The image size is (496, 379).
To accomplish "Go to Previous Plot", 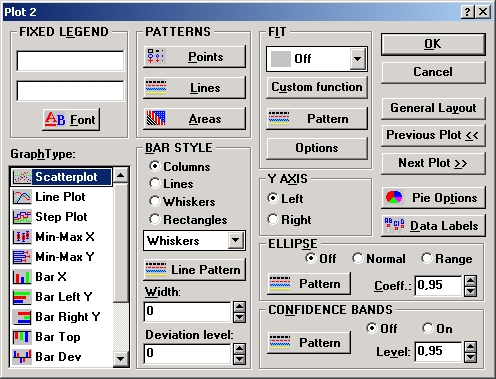I will click(x=433, y=135).
